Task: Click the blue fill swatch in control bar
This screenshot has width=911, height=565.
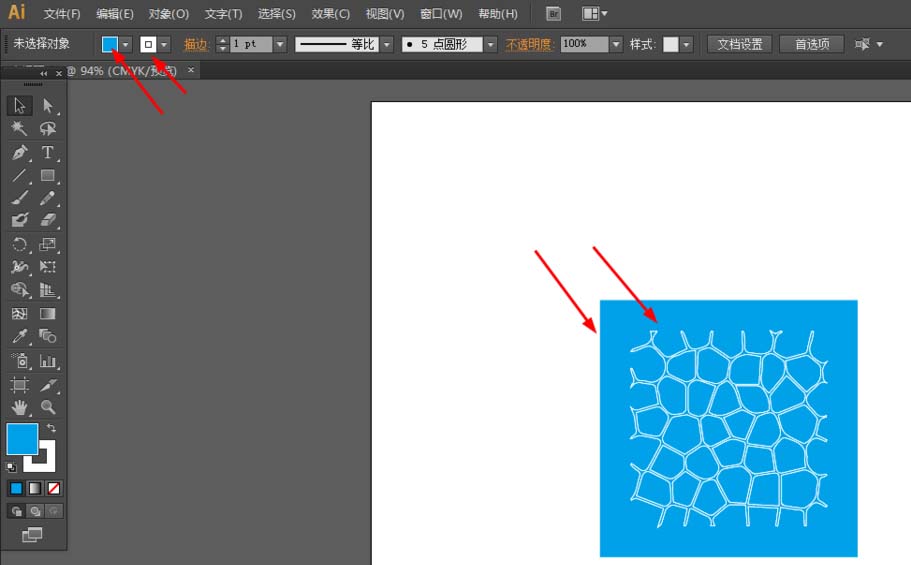Action: coord(109,44)
